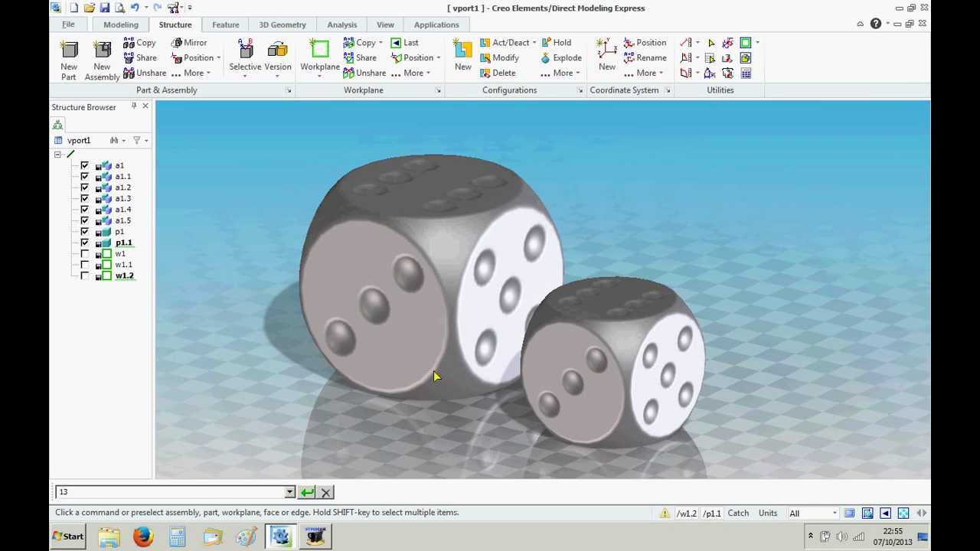Screen dimensions: 980x551
Task: Open Part & Assembly dialog launcher
Action: 289,91
